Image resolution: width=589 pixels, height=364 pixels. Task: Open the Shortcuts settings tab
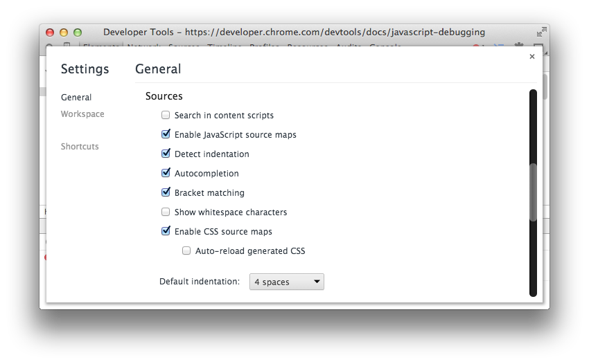[80, 147]
